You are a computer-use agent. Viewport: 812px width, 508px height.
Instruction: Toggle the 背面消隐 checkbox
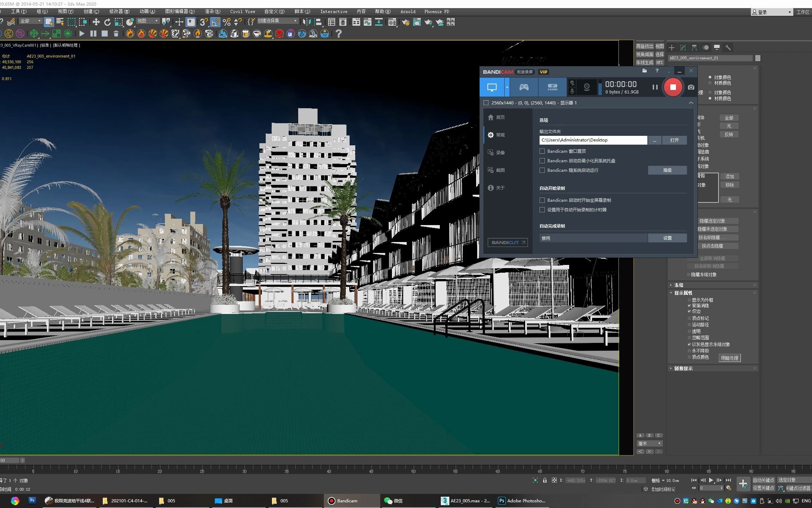click(689, 306)
